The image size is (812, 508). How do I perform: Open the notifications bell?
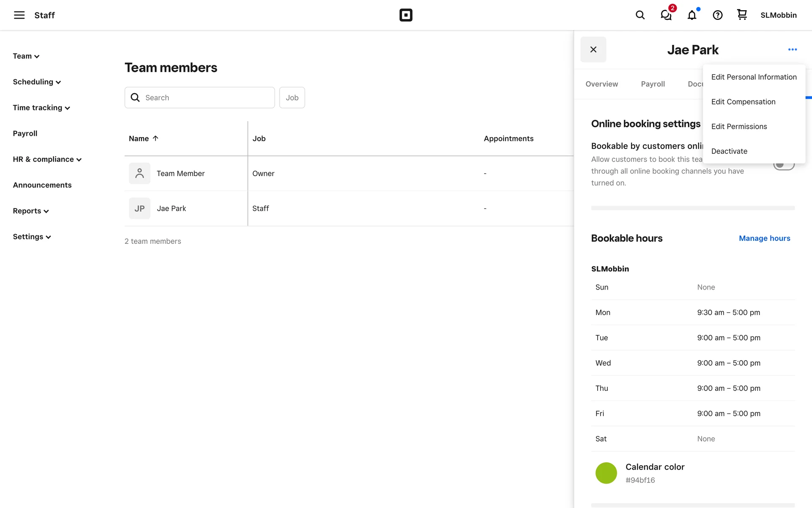point(691,16)
